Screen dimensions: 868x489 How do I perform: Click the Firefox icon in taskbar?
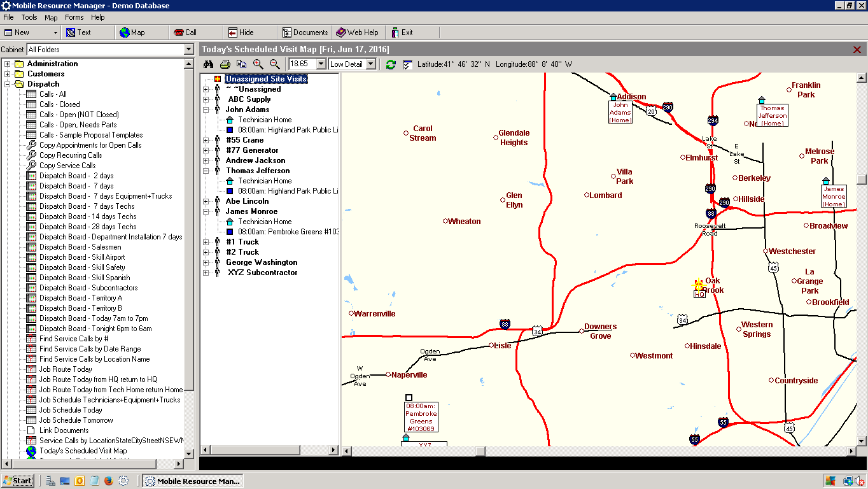(x=108, y=481)
